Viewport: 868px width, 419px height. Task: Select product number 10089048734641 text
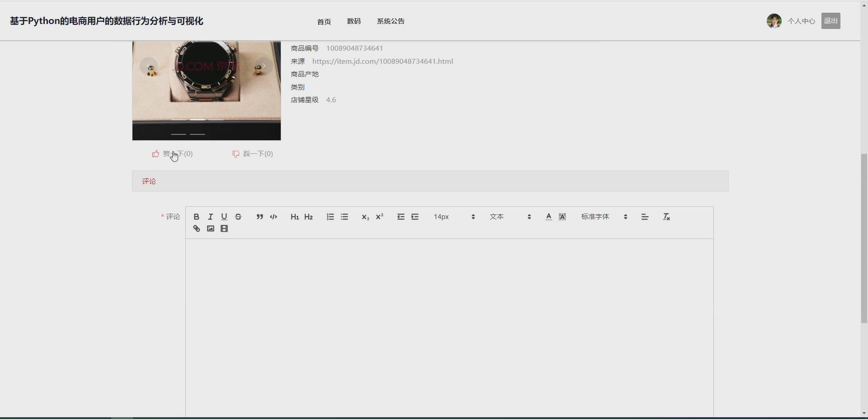[354, 48]
